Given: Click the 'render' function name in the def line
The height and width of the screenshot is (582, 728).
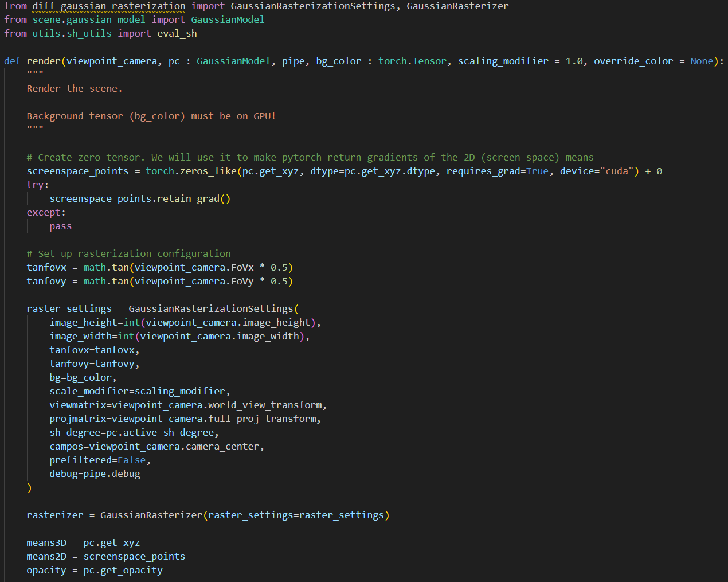Looking at the screenshot, I should pyautogui.click(x=44, y=61).
